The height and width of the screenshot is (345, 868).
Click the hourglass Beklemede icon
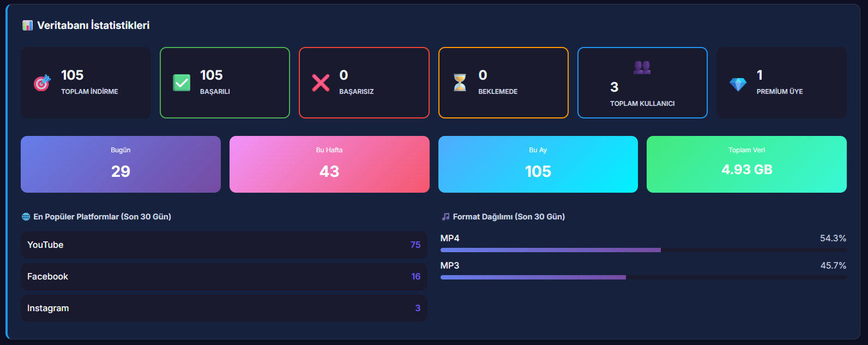[x=460, y=82]
